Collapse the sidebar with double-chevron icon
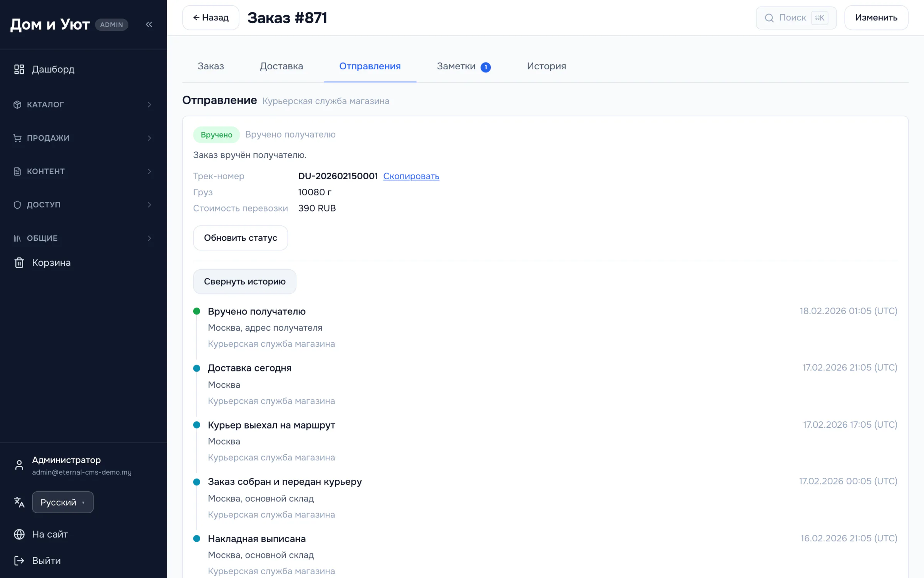This screenshot has width=924, height=578. [x=149, y=24]
